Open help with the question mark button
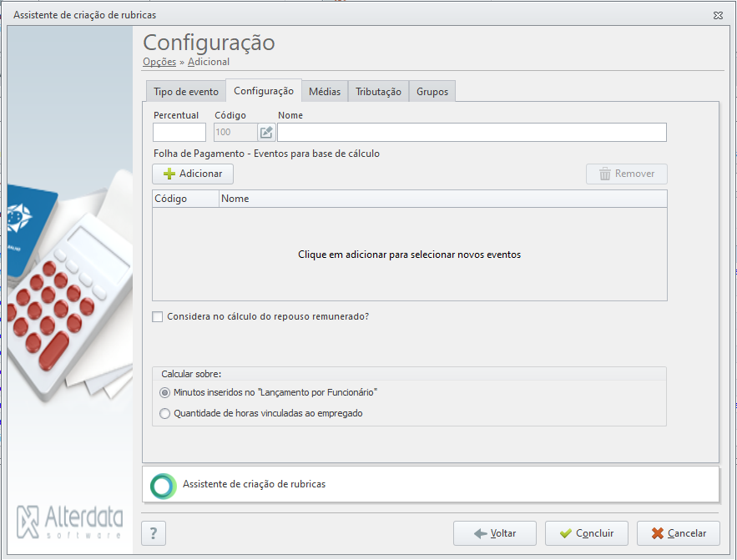 coord(154,533)
